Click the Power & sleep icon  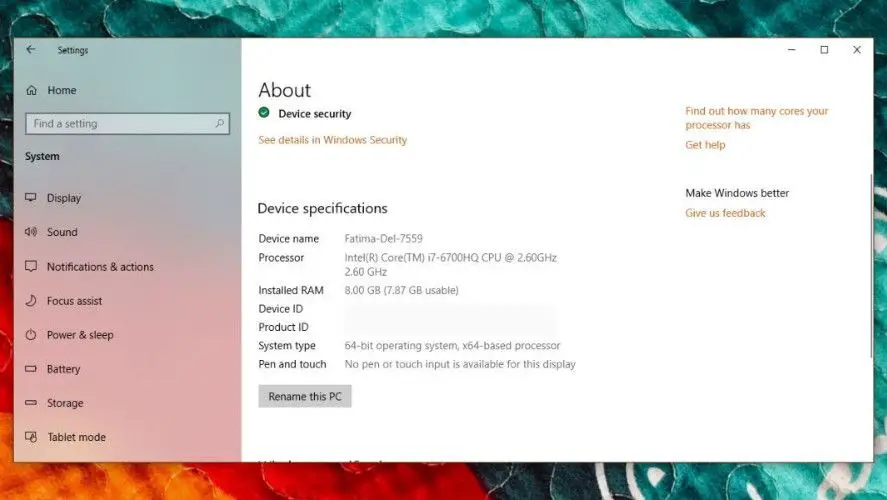[x=31, y=334]
